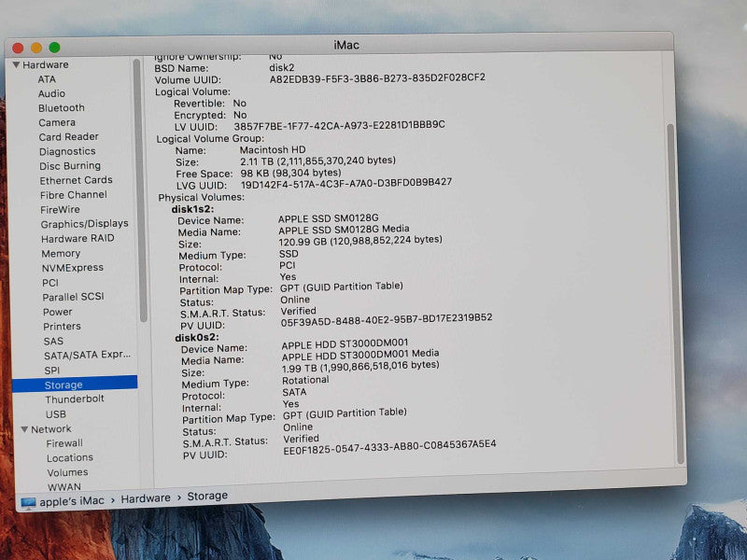Screen dimensions: 747x560
Task: Click the Rotational medium type value
Action: click(305, 380)
